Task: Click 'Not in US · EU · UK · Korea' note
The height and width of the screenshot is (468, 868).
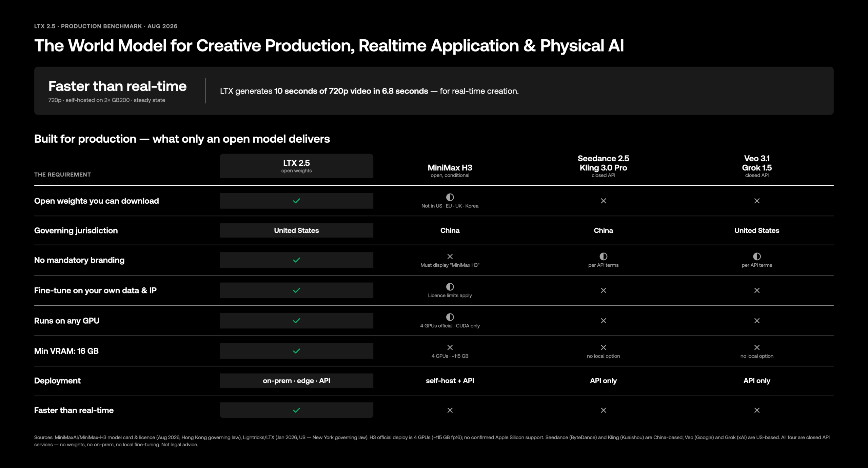Action: [450, 206]
